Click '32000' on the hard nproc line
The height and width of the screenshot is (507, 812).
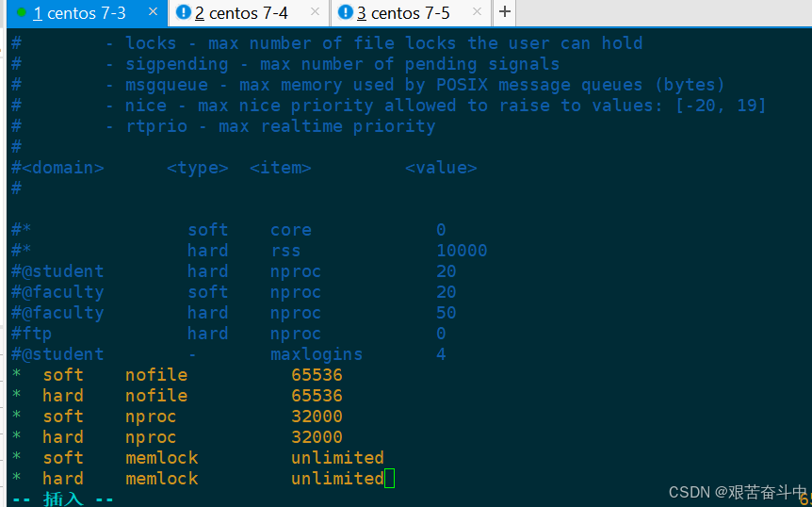pos(317,437)
